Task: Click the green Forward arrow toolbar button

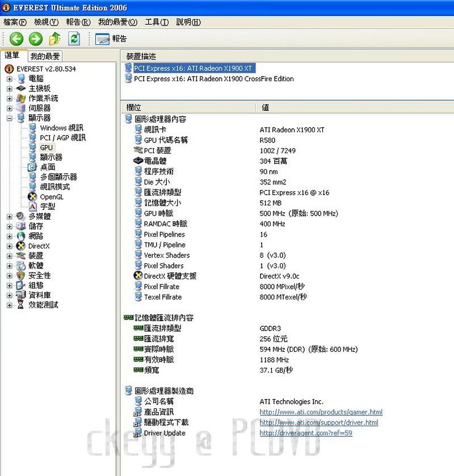Action: tap(36, 39)
